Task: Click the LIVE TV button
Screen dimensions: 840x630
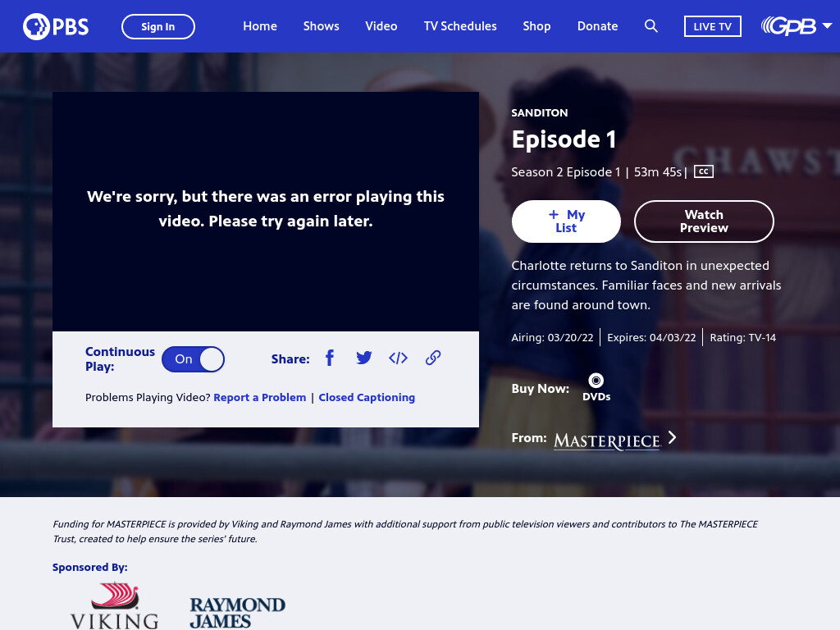Action: pyautogui.click(x=713, y=26)
